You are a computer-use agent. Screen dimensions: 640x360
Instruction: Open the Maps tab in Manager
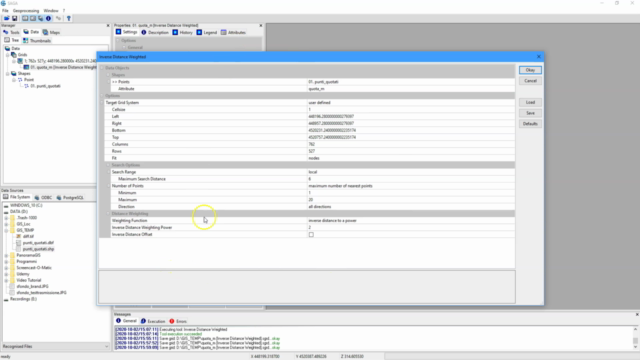click(x=51, y=32)
